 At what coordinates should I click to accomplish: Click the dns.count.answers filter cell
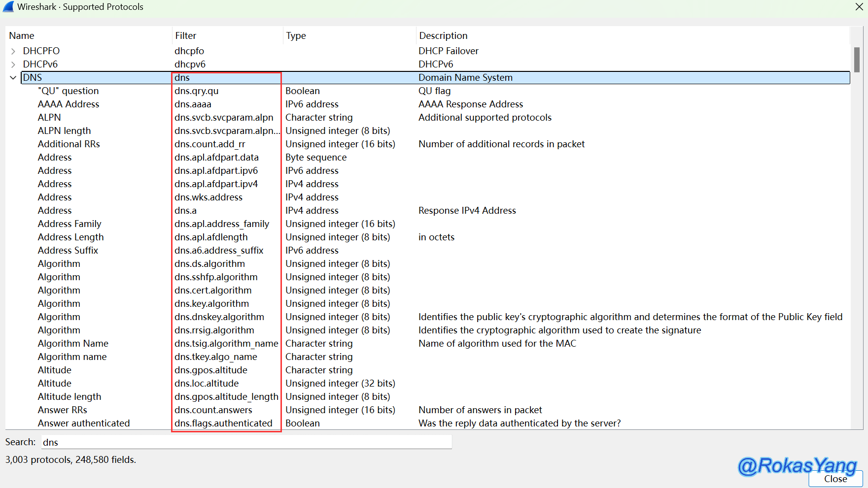213,410
